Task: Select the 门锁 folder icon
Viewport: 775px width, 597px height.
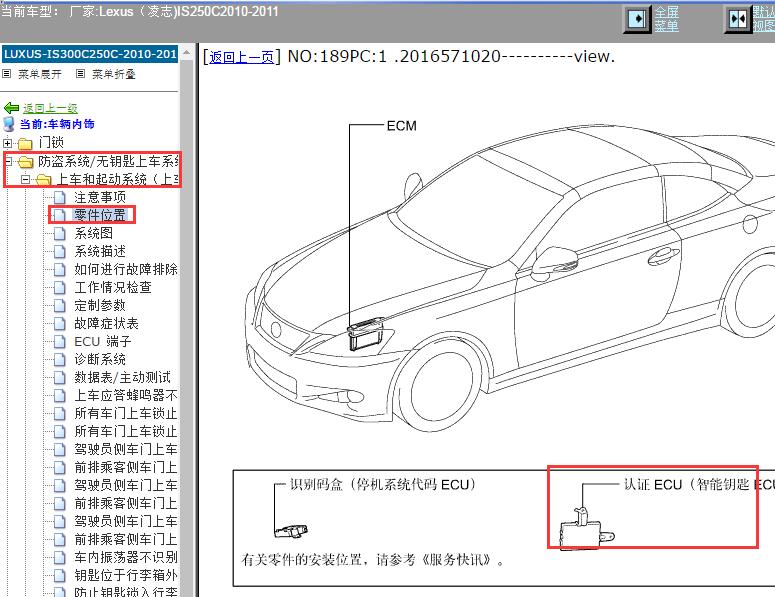Action: (25, 144)
